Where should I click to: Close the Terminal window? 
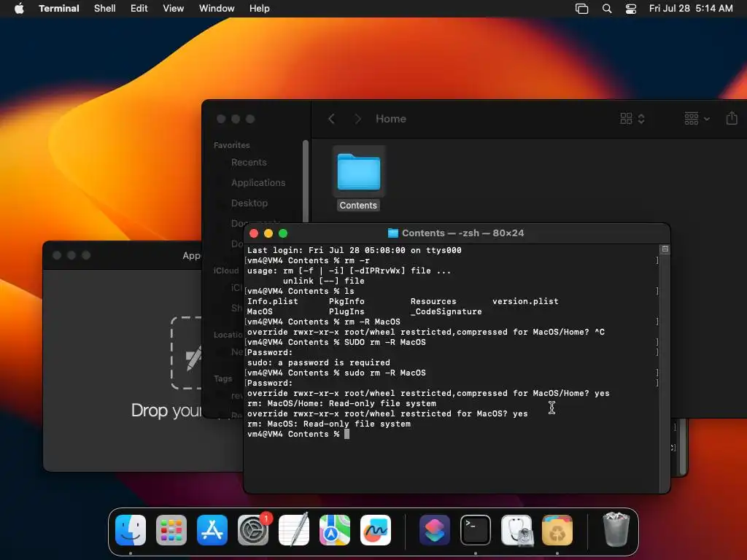254,233
